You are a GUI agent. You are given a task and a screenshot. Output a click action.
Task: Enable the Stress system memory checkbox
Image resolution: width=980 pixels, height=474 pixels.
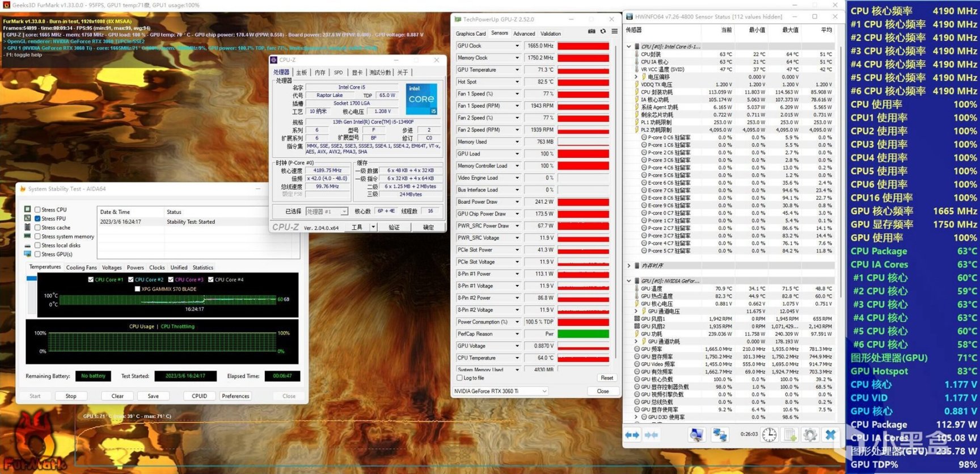pyautogui.click(x=37, y=237)
